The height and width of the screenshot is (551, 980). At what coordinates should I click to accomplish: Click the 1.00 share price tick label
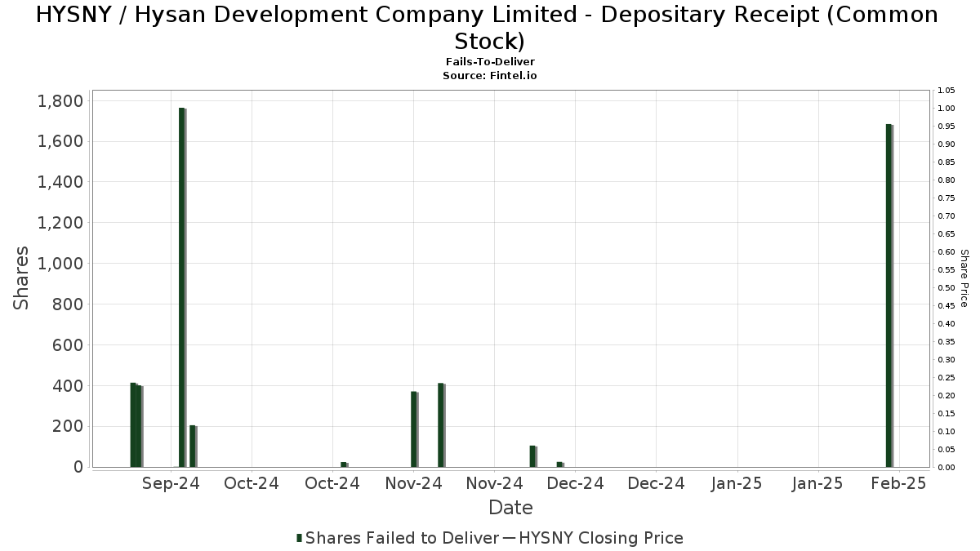click(947, 109)
